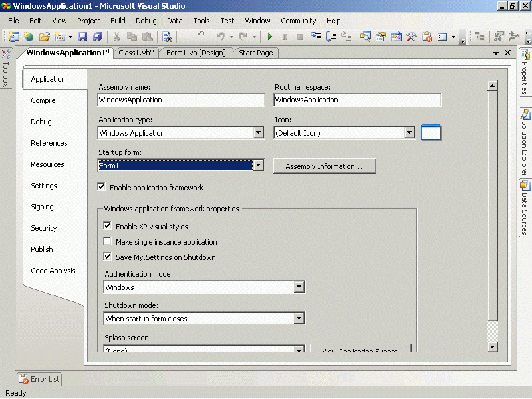
Task: Click Find in Files binoculars icon
Action: pyautogui.click(x=167, y=37)
